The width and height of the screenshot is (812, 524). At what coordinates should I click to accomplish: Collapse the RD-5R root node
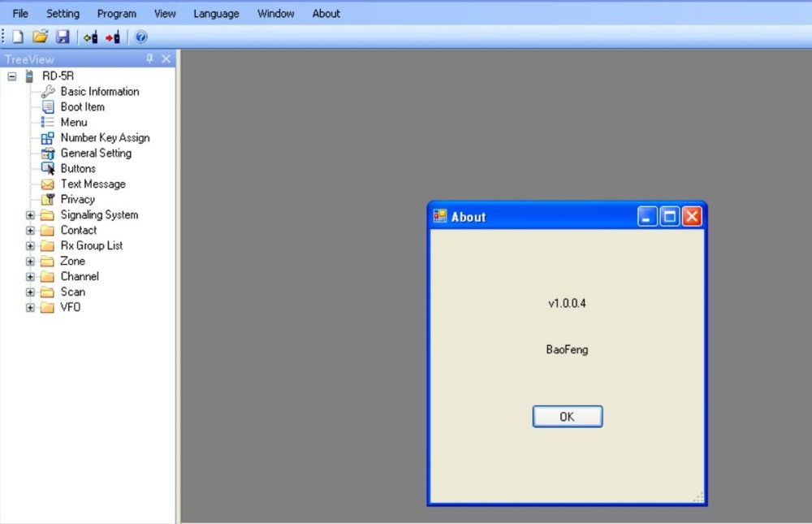coord(12,76)
